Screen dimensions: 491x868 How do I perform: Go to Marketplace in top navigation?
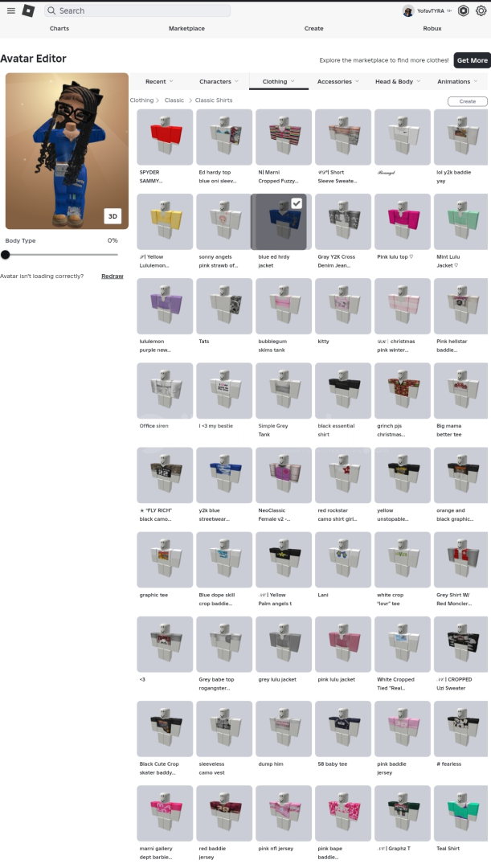pos(186,28)
